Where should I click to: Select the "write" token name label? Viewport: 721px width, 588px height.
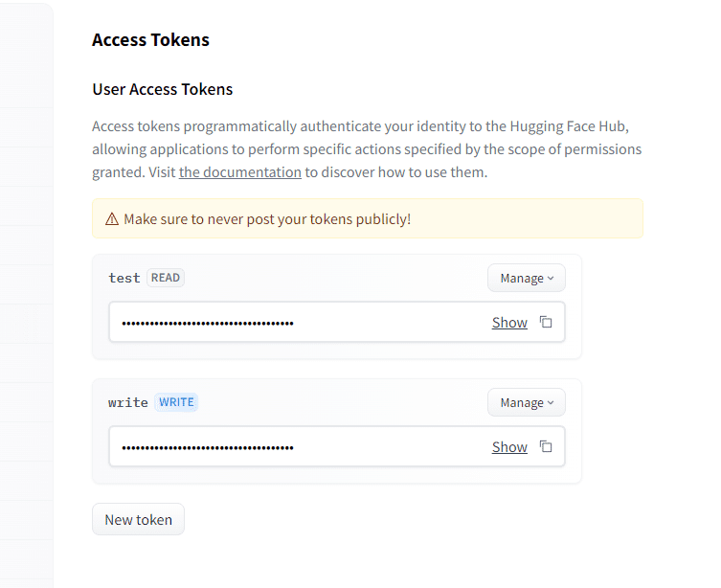128,402
